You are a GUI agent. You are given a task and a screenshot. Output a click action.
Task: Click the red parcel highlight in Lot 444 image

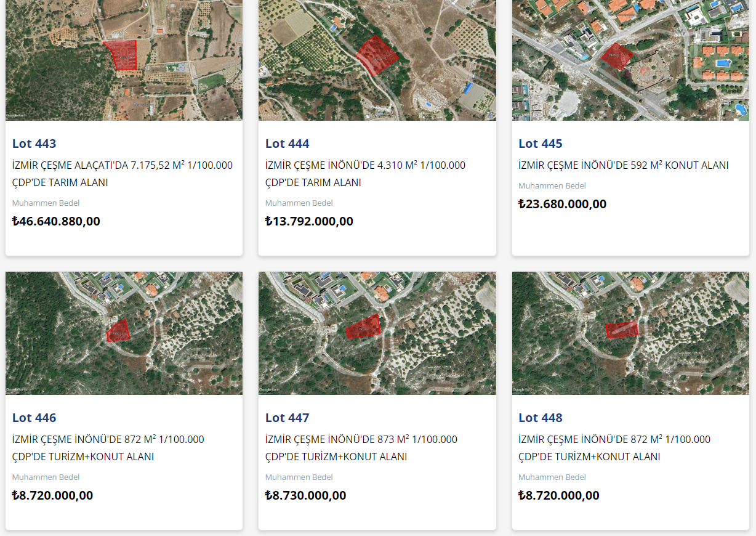point(376,56)
